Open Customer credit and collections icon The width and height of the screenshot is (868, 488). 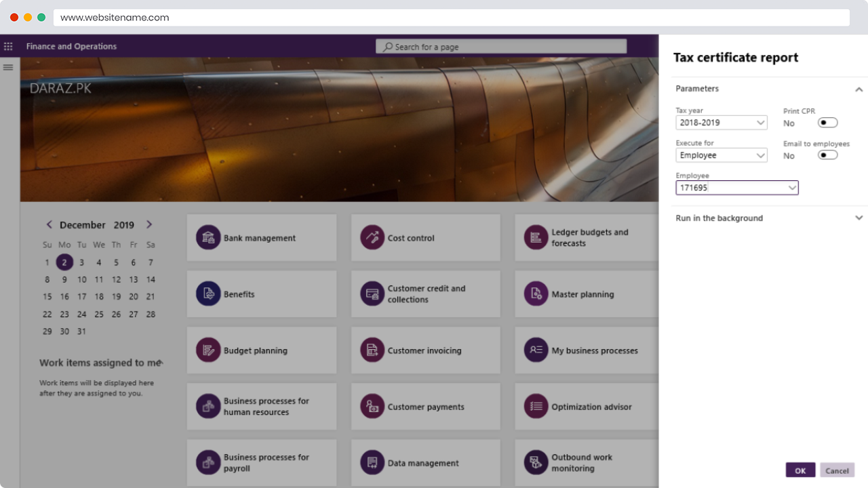tap(372, 294)
